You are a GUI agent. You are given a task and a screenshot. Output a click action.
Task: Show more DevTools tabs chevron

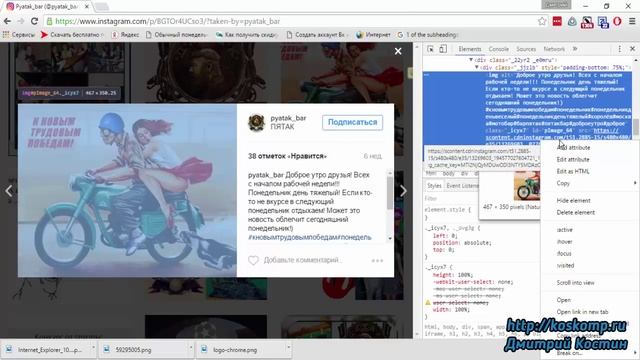pyautogui.click(x=575, y=49)
